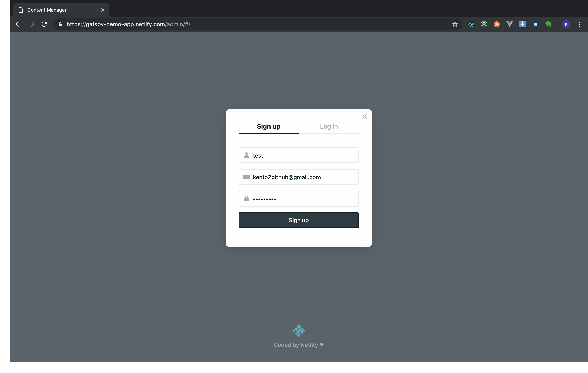Click the green circular target extension icon
588x373 pixels.
[484, 24]
